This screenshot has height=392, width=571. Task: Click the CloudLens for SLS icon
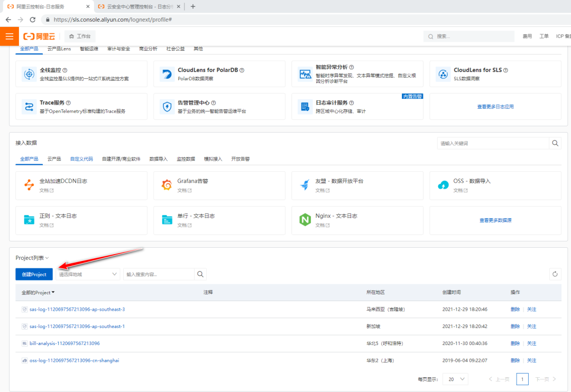[443, 74]
